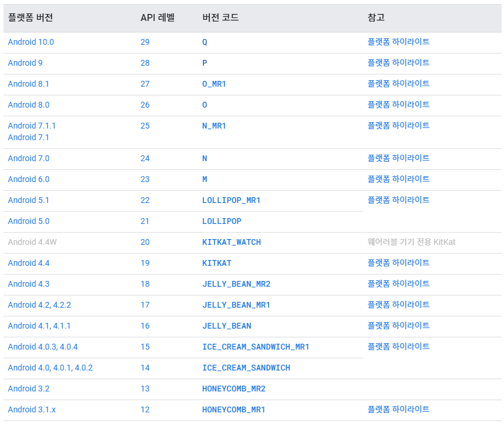Click the N version code link
Image resolution: width=504 pixels, height=424 pixels.
click(205, 158)
